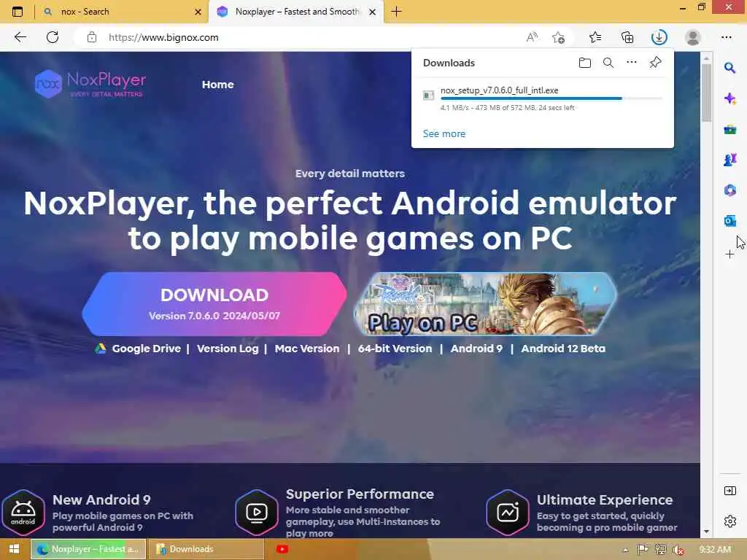The image size is (747, 560).
Task: Open the Home menu item
Action: click(217, 85)
